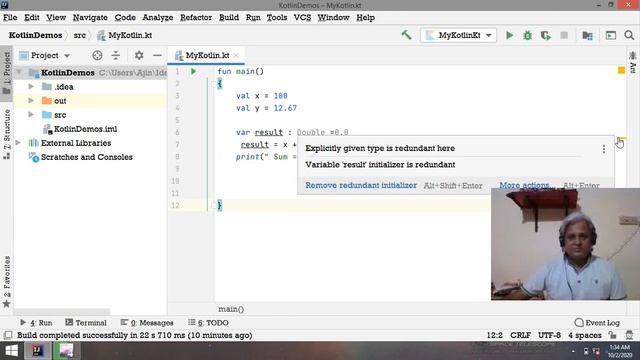Click Remove redundant initializer link

361,185
